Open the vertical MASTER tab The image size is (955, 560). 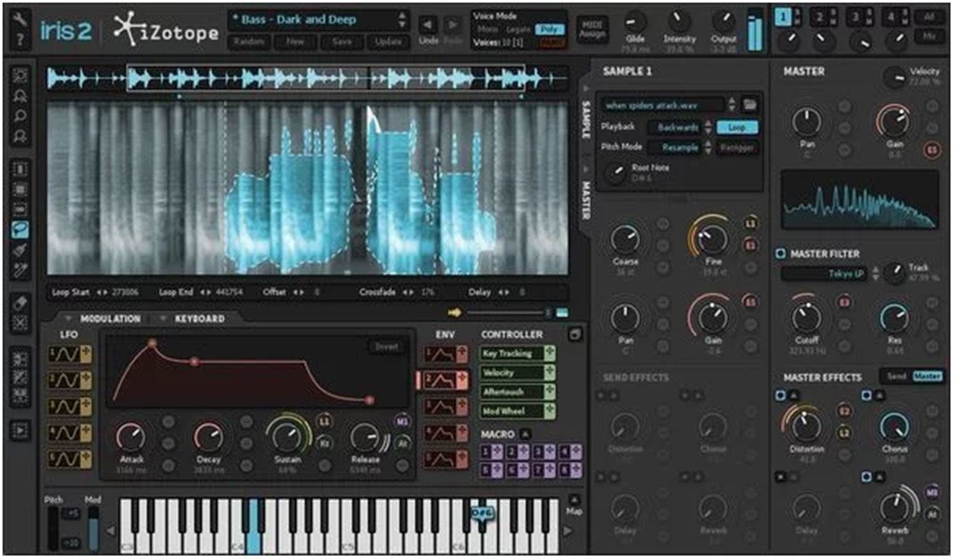586,200
